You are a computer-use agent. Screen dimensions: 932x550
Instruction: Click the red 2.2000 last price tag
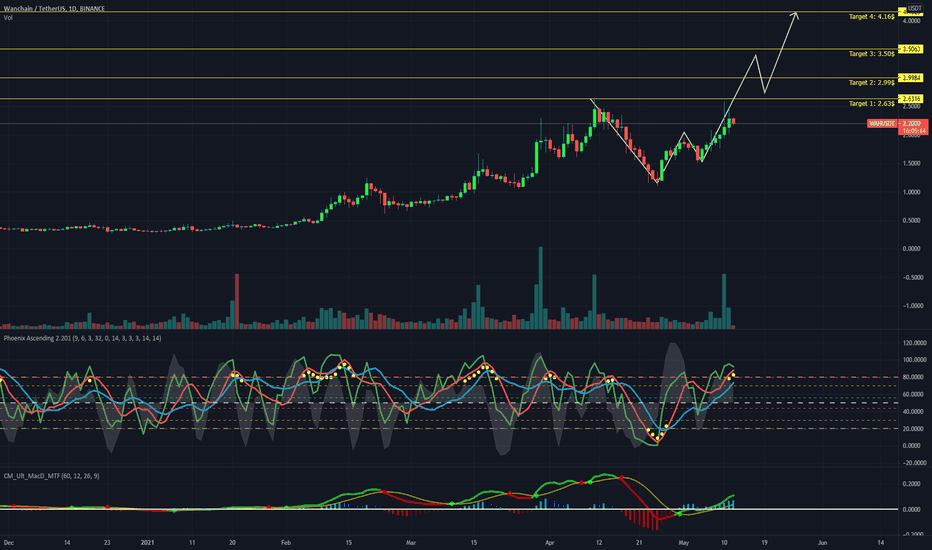(912, 124)
